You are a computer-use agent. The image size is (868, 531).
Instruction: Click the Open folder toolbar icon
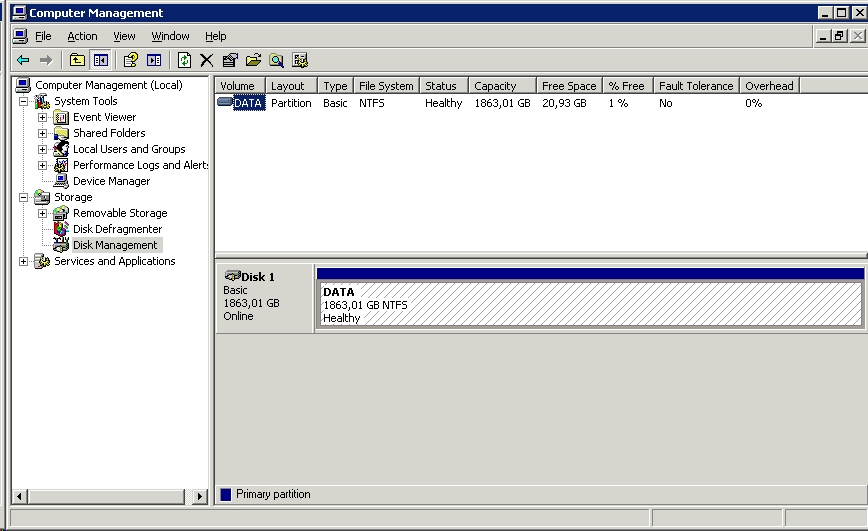[x=253, y=60]
